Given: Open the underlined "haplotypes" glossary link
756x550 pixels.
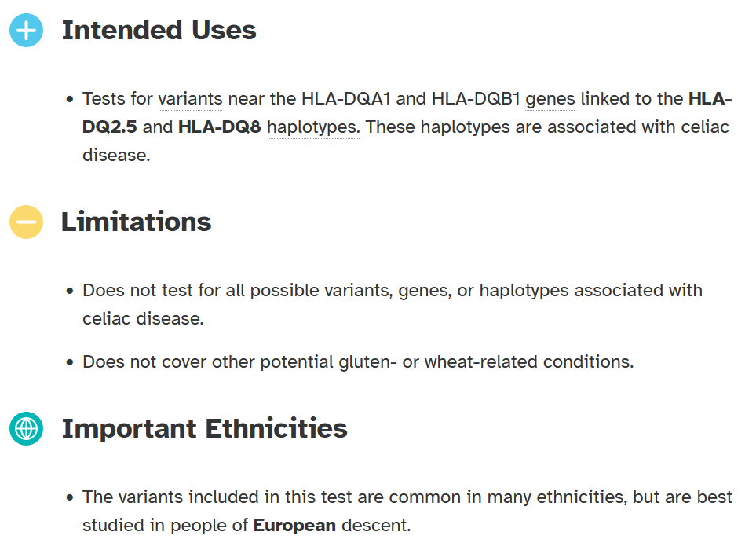Looking at the screenshot, I should [x=312, y=127].
